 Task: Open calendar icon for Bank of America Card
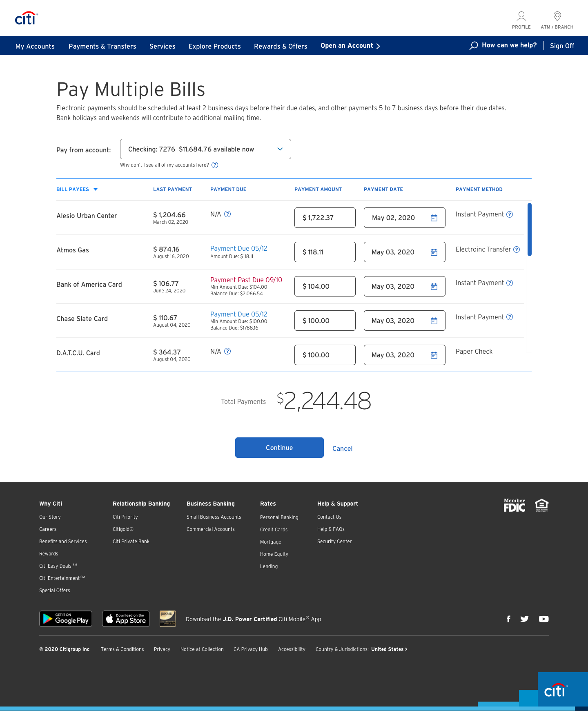434,287
